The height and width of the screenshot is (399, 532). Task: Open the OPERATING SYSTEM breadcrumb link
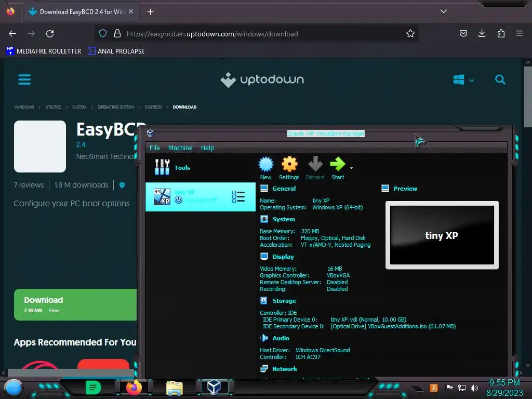click(x=116, y=107)
